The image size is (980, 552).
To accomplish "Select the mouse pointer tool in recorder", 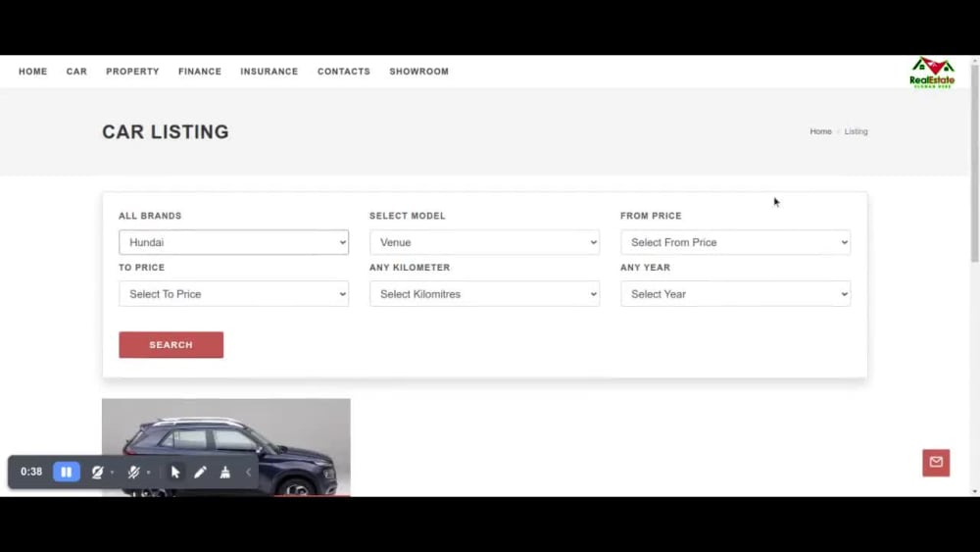I will tap(175, 472).
